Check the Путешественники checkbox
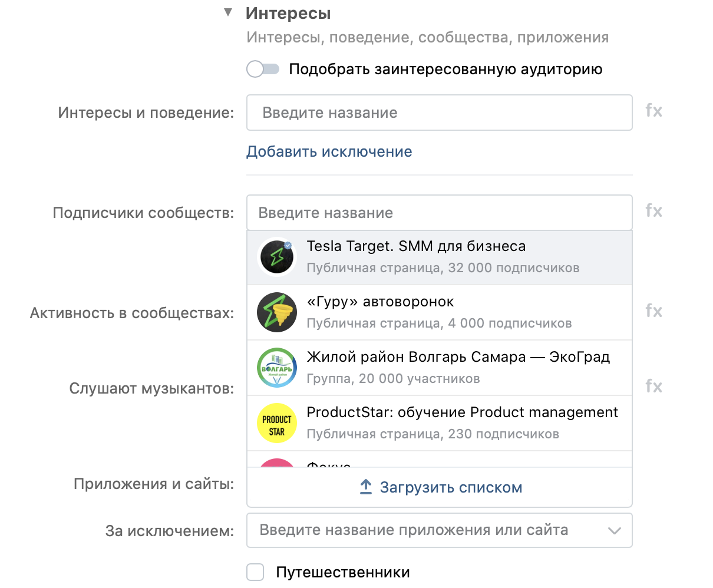 pos(255,572)
